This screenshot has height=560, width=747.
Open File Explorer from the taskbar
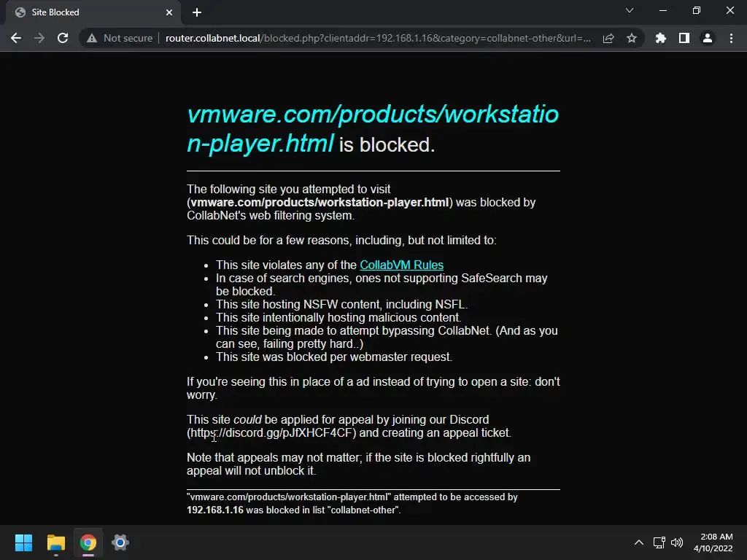pos(55,542)
